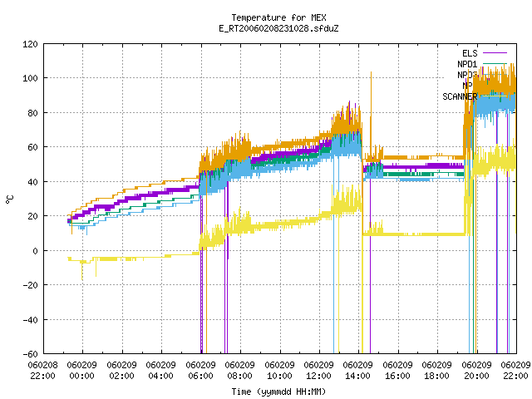Click the purple ELS legend line sample
The height and width of the screenshot is (399, 532).
tap(495, 53)
